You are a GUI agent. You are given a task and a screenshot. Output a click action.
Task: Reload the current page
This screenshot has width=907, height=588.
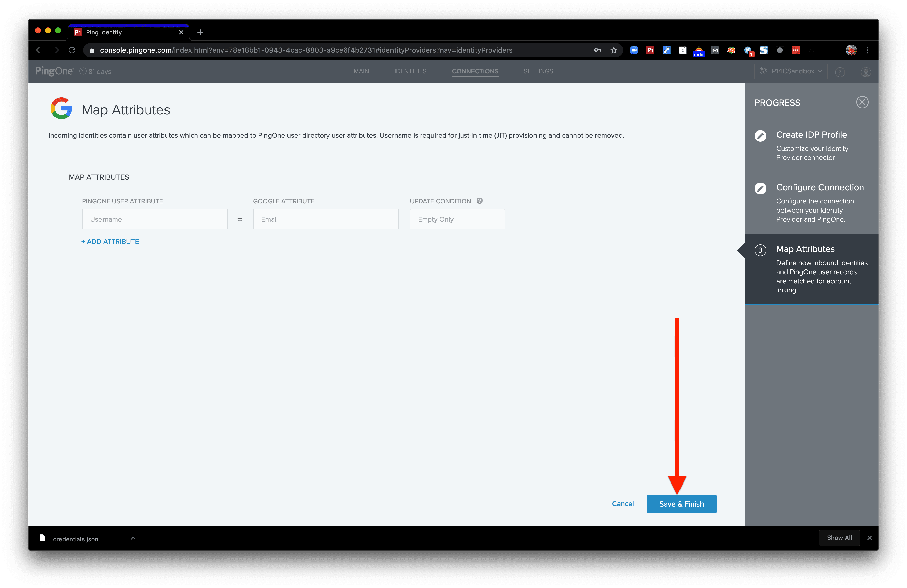pyautogui.click(x=72, y=50)
